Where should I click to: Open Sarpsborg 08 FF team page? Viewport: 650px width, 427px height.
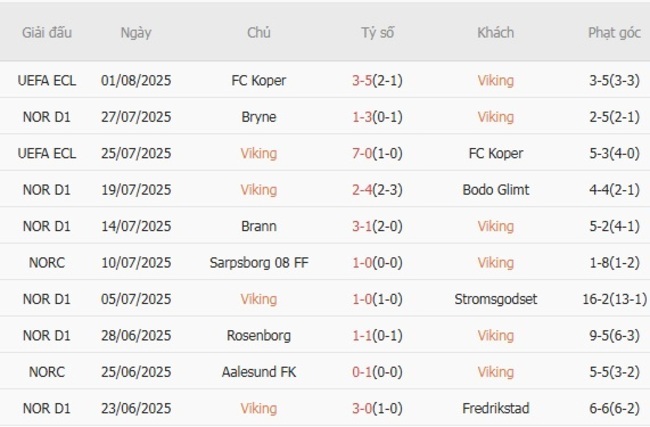click(x=259, y=263)
